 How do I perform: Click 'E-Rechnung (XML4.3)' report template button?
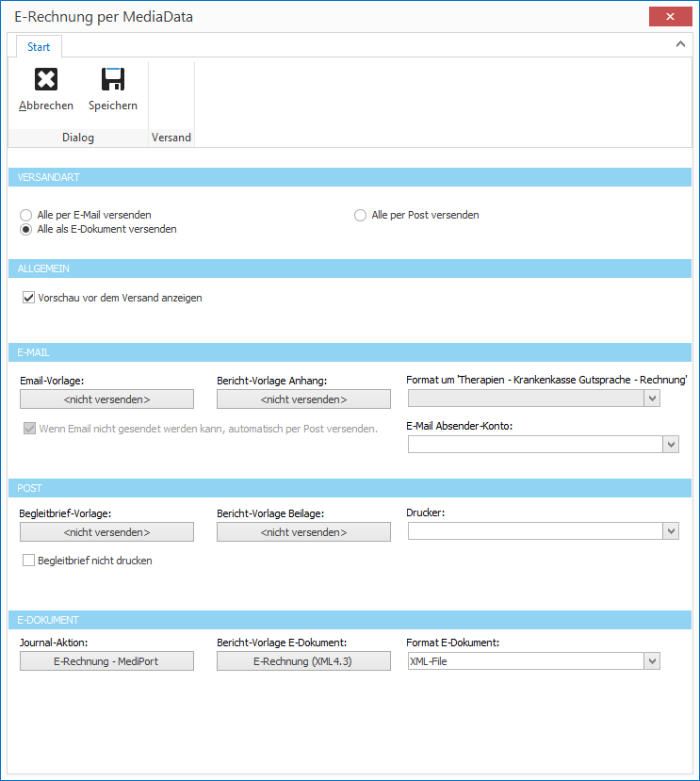pyautogui.click(x=303, y=661)
